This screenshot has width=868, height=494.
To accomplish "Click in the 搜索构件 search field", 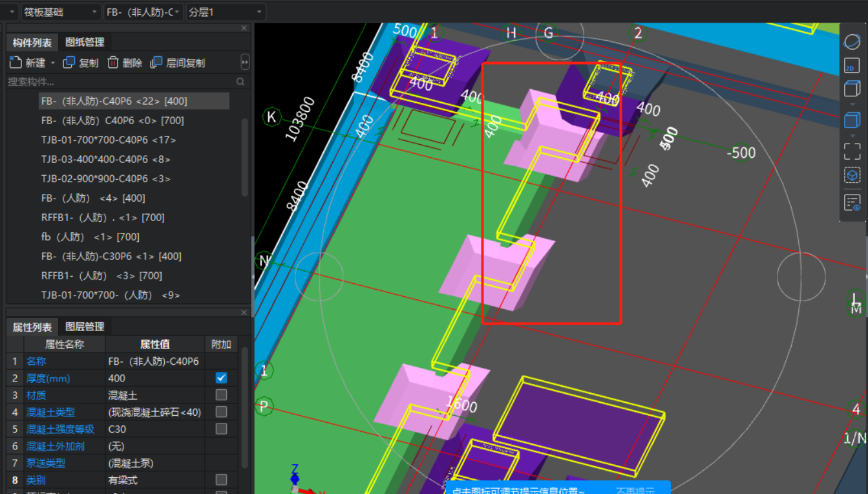I will point(120,81).
